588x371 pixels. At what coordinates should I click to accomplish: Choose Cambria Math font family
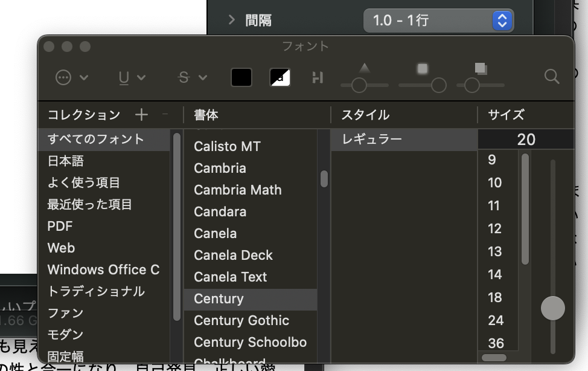(x=238, y=190)
